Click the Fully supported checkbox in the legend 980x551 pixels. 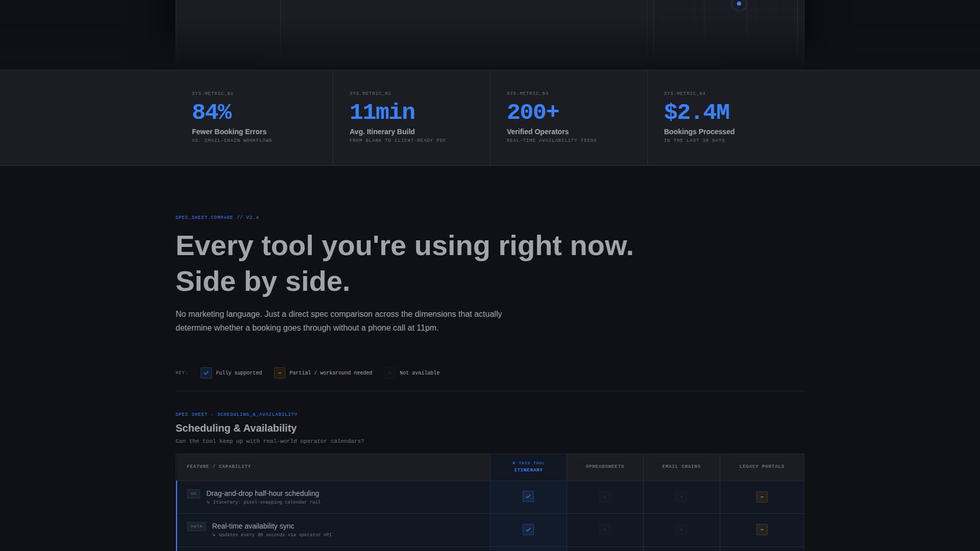coord(206,373)
